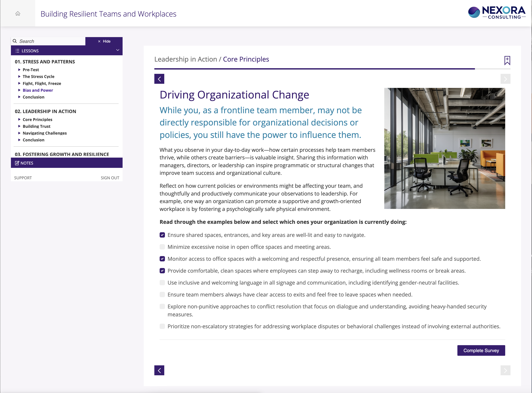The height and width of the screenshot is (393, 532).
Task: Open Navigating Challenges lesson
Action: coord(45,133)
